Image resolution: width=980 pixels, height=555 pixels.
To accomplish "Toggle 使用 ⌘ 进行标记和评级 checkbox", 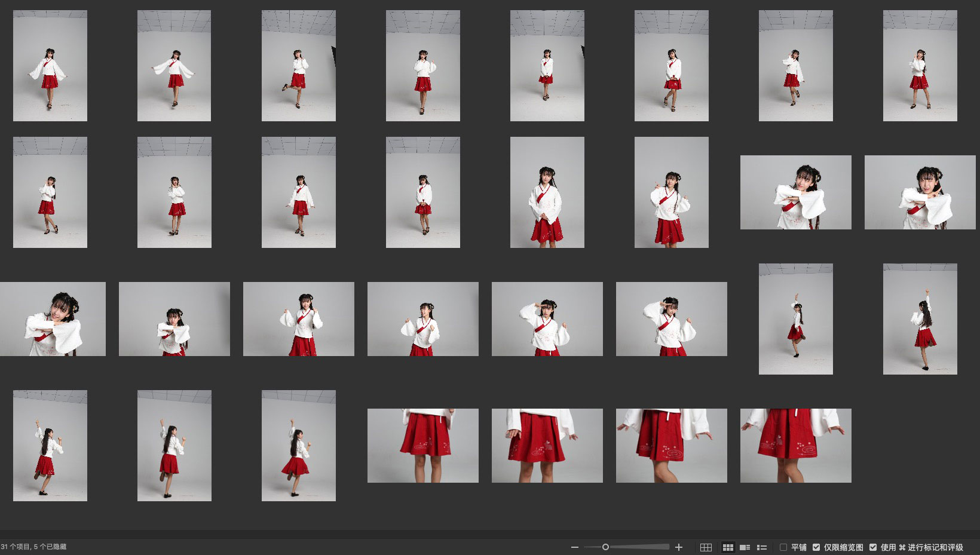I will point(873,547).
